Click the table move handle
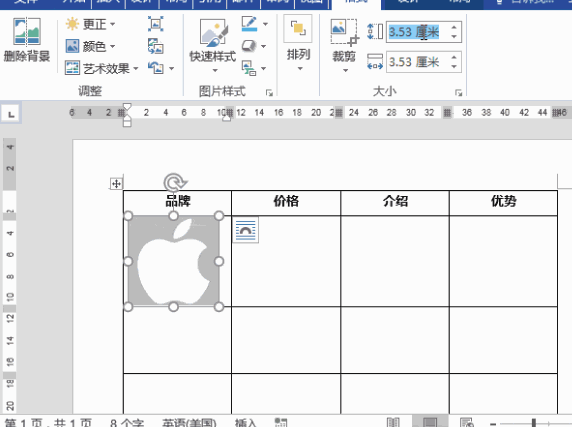Screen dimensions: 572x427 click(x=116, y=184)
